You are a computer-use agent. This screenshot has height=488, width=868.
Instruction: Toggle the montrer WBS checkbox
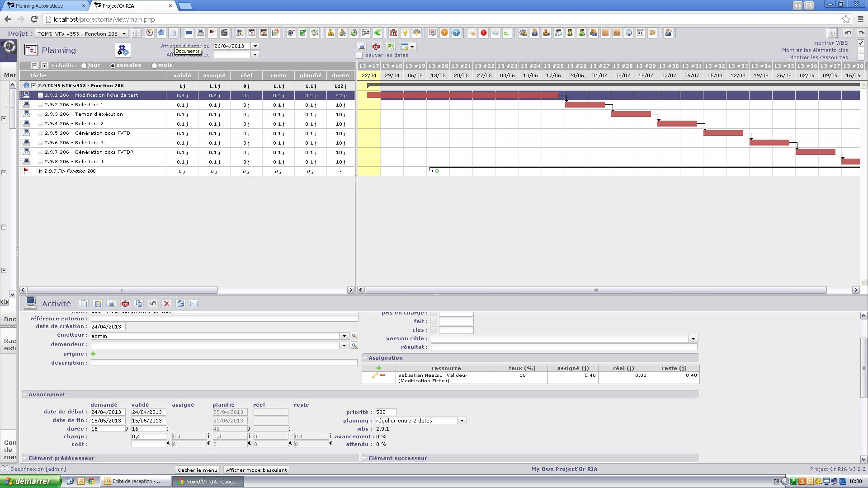(861, 43)
